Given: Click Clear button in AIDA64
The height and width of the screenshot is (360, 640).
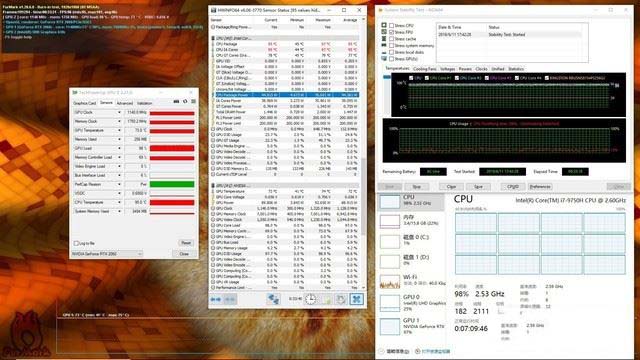Looking at the screenshot, I should click(451, 187).
